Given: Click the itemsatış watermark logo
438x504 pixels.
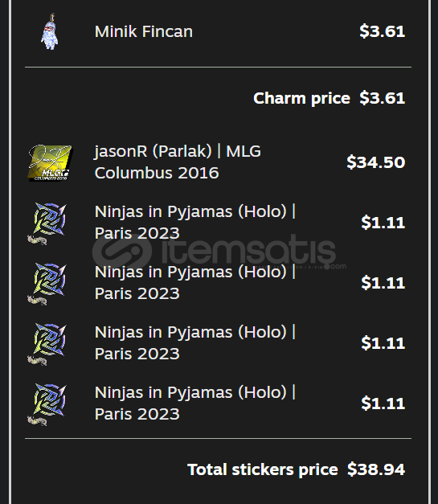Looking at the screenshot, I should coord(219,252).
